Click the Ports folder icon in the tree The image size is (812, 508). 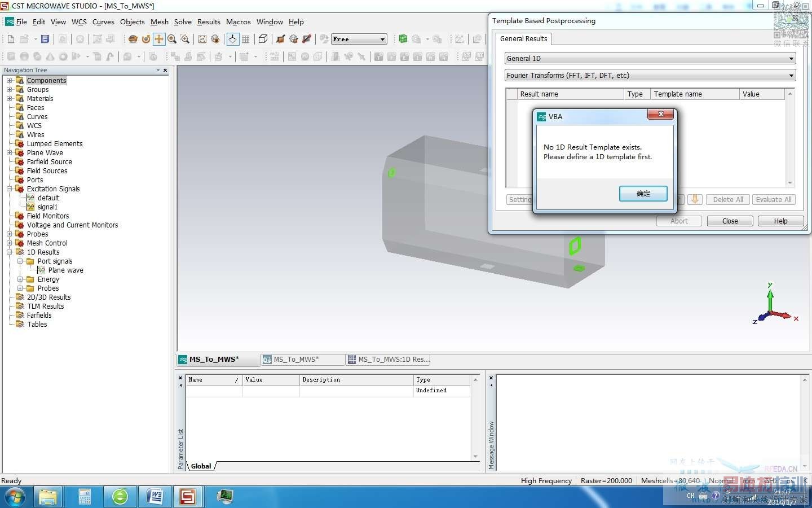[20, 179]
